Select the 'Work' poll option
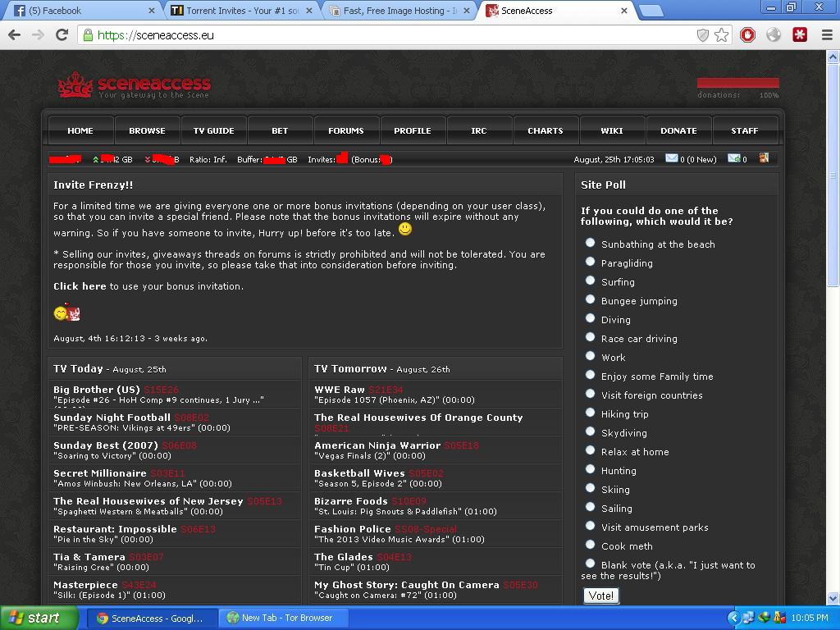This screenshot has width=840, height=630. coord(591,356)
